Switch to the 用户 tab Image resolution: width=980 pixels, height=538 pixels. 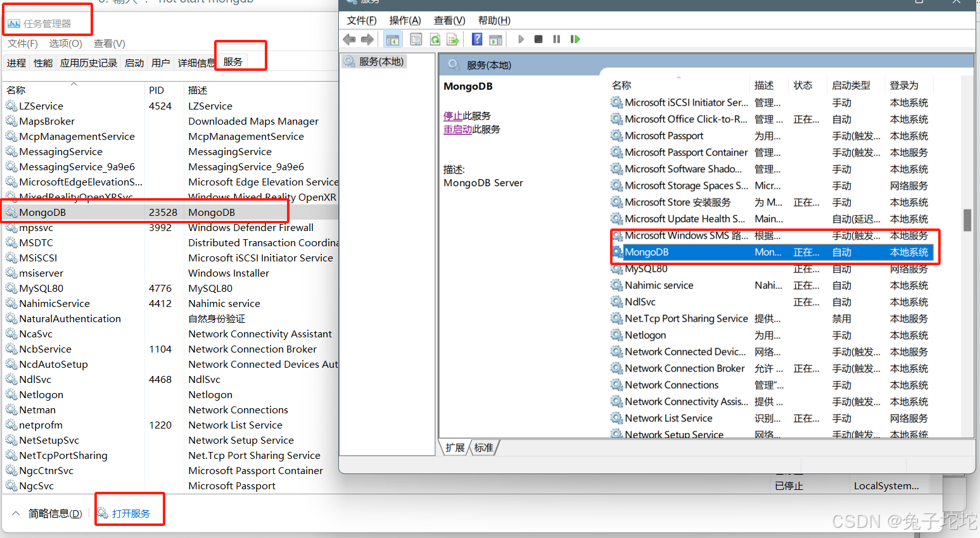pyautogui.click(x=161, y=63)
